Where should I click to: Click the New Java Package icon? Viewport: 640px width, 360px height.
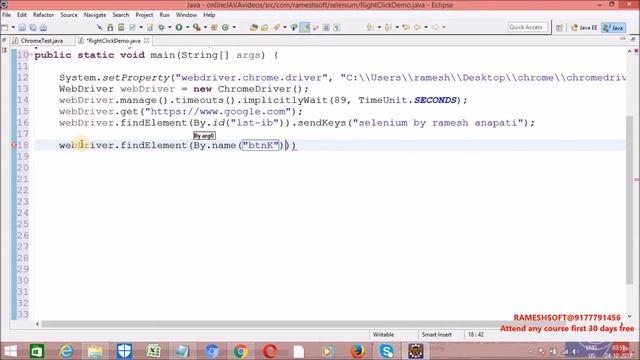pos(214,27)
